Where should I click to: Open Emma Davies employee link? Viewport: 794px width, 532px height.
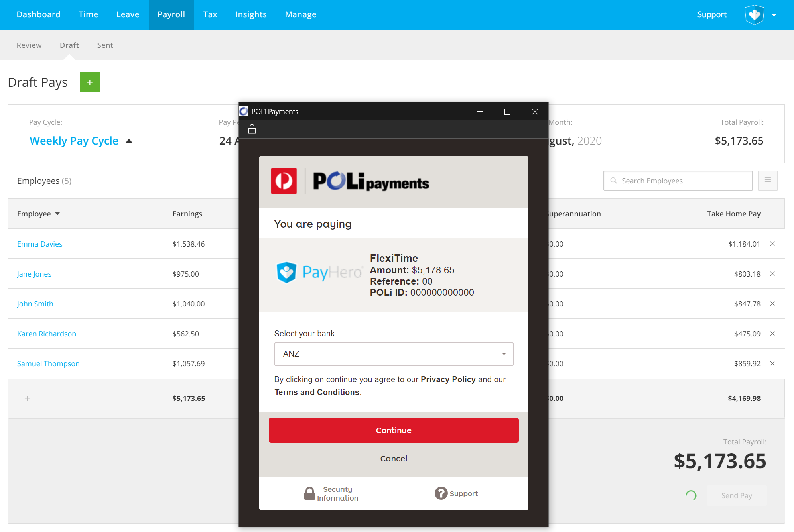pos(39,244)
